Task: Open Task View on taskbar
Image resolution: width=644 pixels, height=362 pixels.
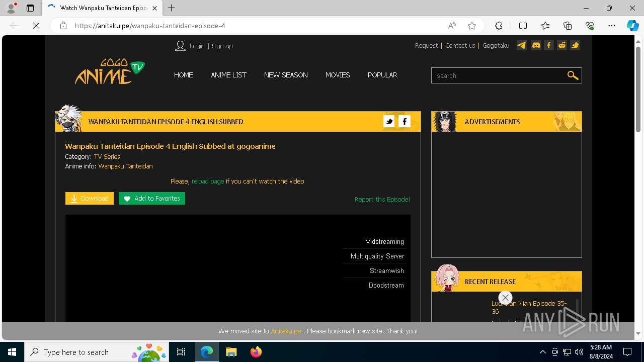Action: tap(181, 352)
